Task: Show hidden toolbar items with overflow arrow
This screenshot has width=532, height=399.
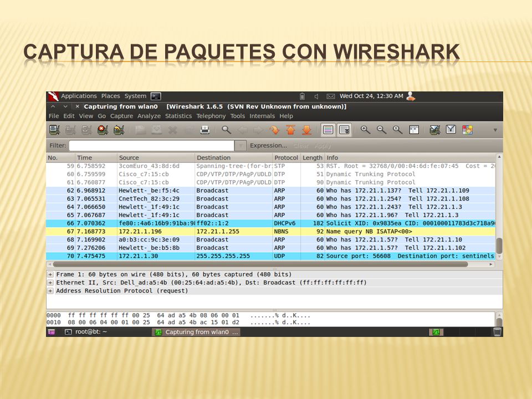Action: [495, 130]
